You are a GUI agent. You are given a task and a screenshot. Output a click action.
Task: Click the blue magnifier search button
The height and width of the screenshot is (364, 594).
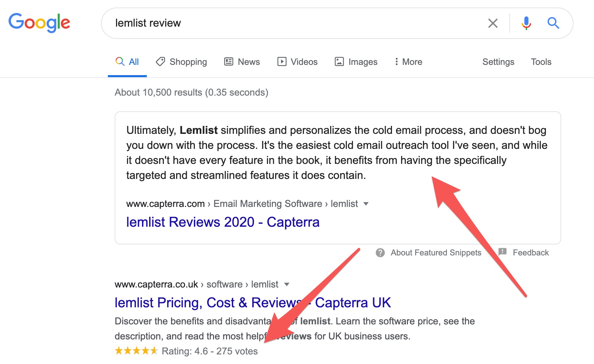pos(553,23)
